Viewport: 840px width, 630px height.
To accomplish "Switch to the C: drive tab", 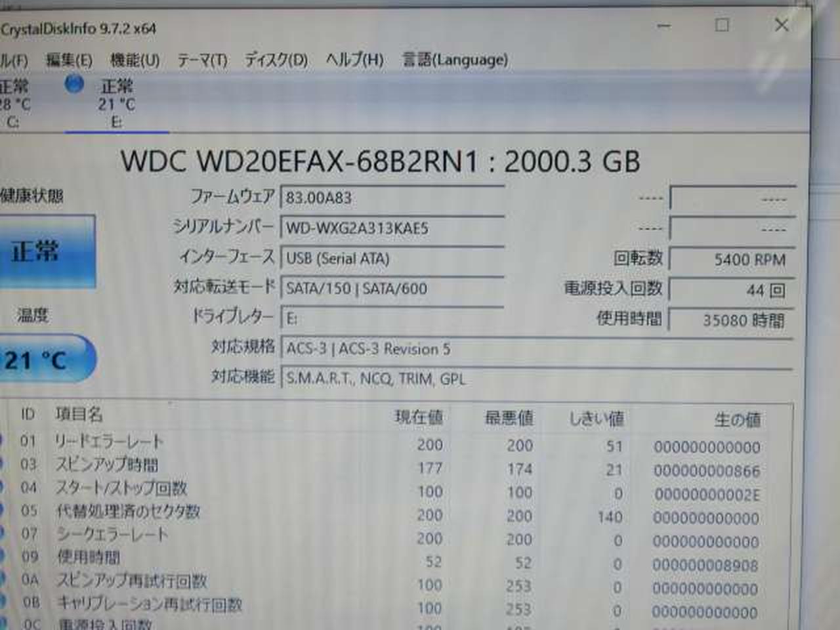I will coord(16,103).
